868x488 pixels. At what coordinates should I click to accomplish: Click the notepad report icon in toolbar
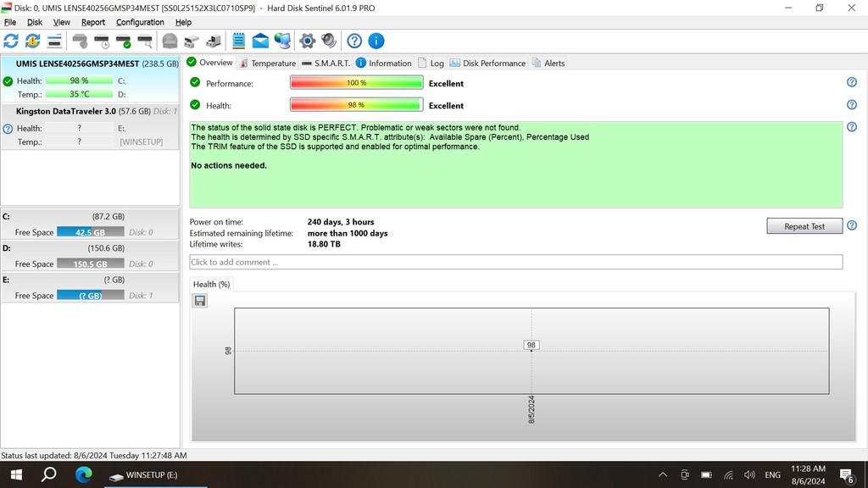(x=238, y=41)
